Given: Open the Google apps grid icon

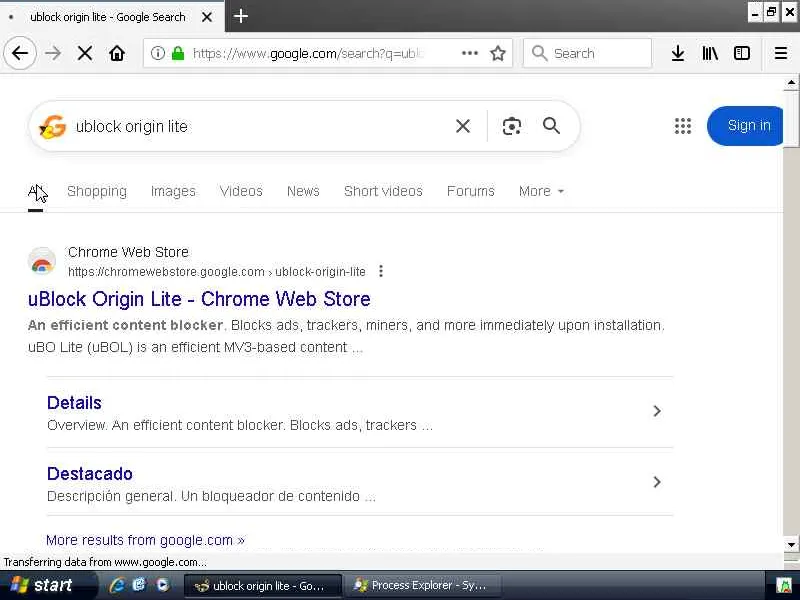Looking at the screenshot, I should (683, 126).
